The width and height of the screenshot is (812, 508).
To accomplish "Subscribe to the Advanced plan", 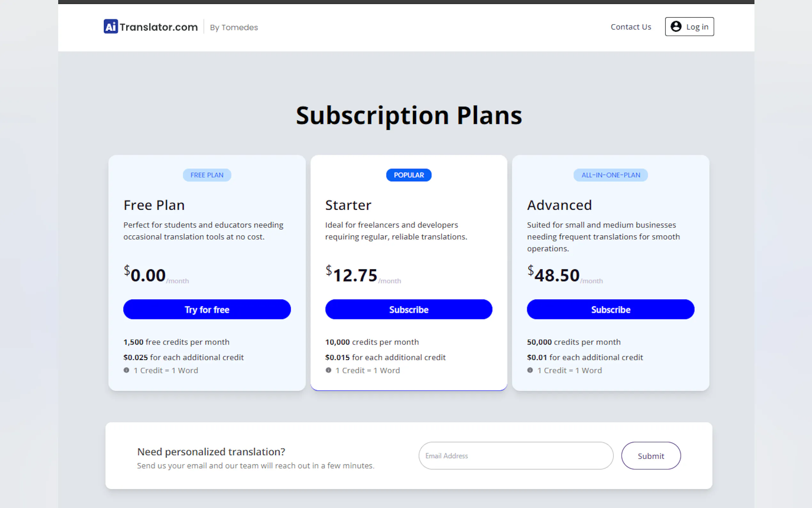I will click(610, 309).
